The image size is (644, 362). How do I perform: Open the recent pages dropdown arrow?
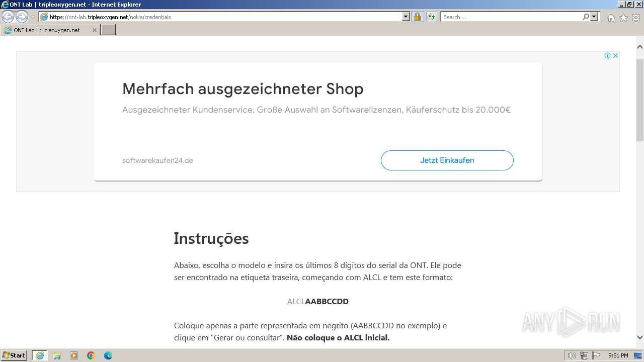click(x=33, y=17)
